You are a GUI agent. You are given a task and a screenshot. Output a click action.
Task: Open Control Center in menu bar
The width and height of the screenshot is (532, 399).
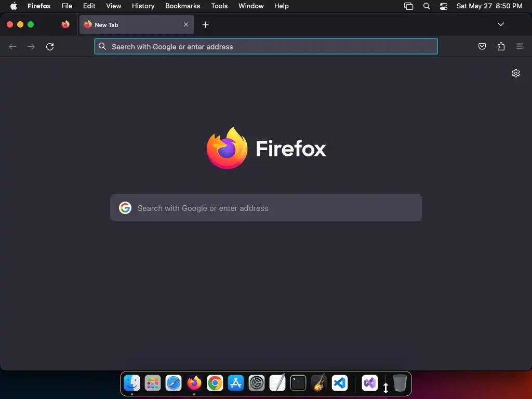[444, 6]
